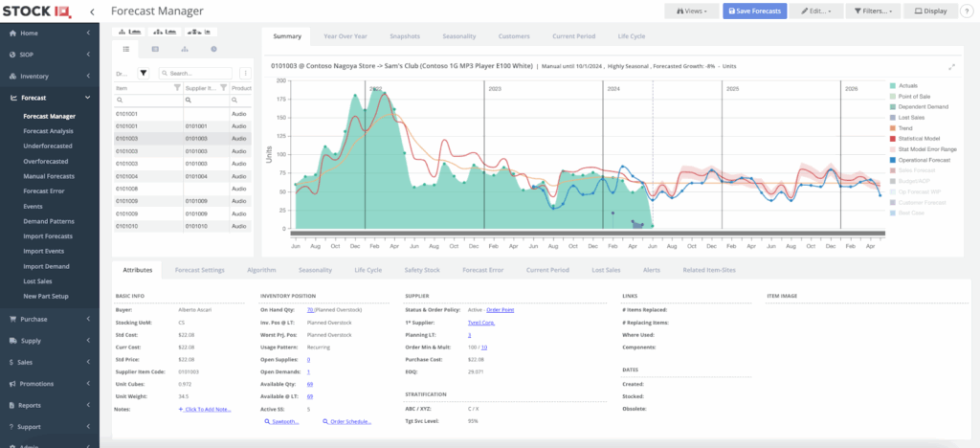Expand the chart to fullscreen
This screenshot has width=980, height=448.
[x=951, y=67]
